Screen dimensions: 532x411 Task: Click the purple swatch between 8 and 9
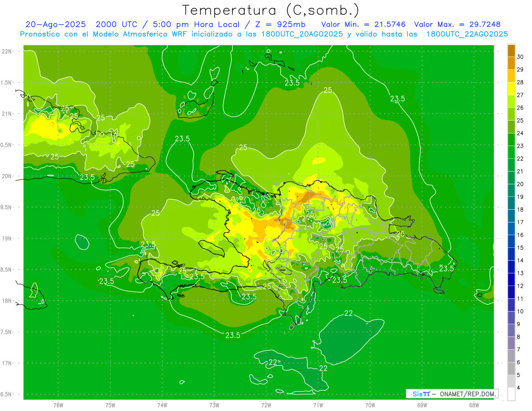pos(511,330)
